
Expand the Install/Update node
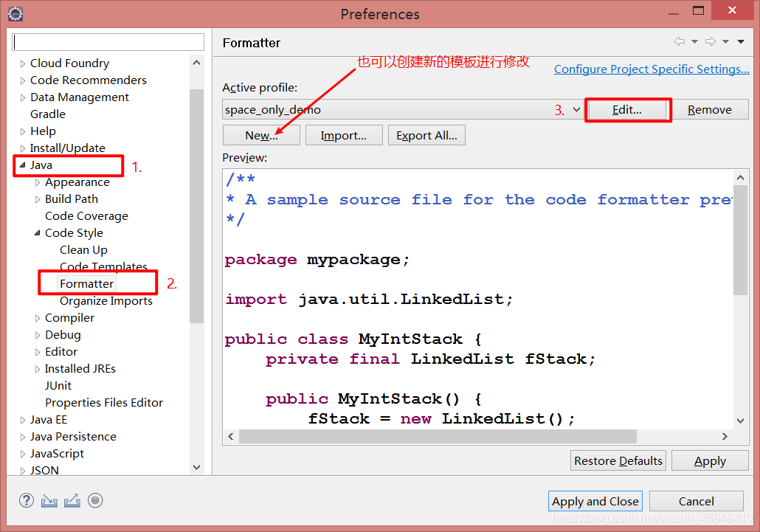(23, 148)
